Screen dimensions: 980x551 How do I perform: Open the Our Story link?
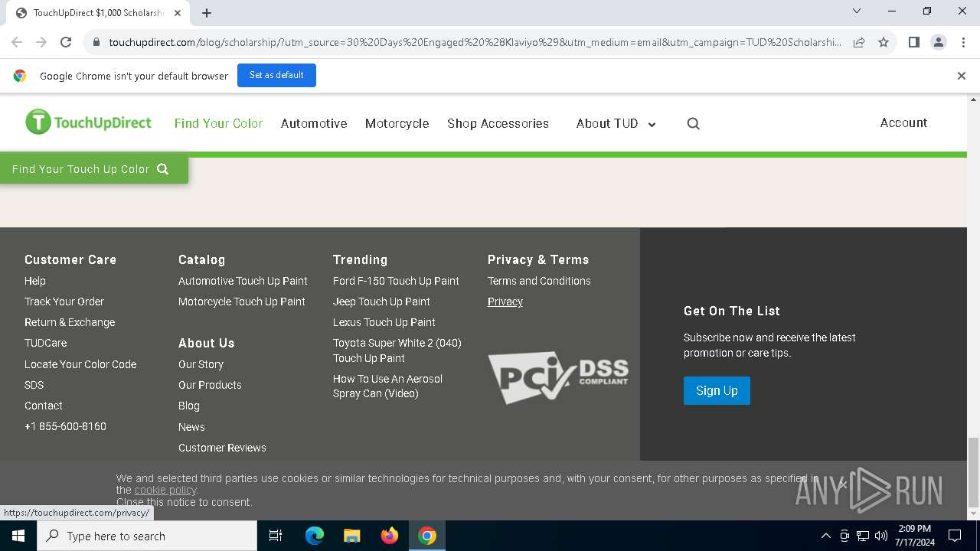201,364
